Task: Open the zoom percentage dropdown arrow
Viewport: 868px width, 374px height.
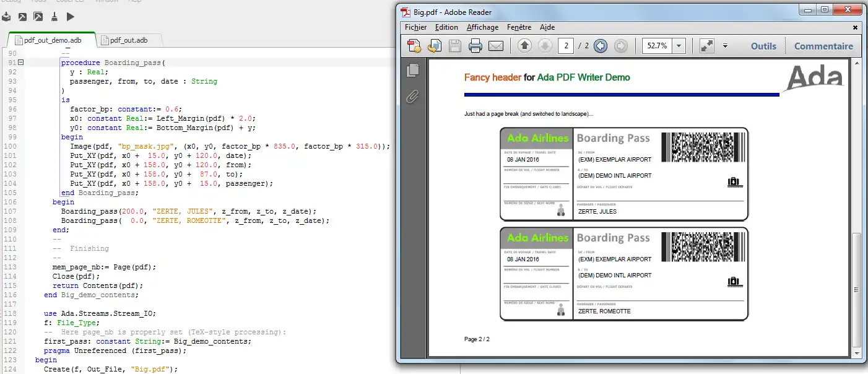Action: (x=679, y=46)
